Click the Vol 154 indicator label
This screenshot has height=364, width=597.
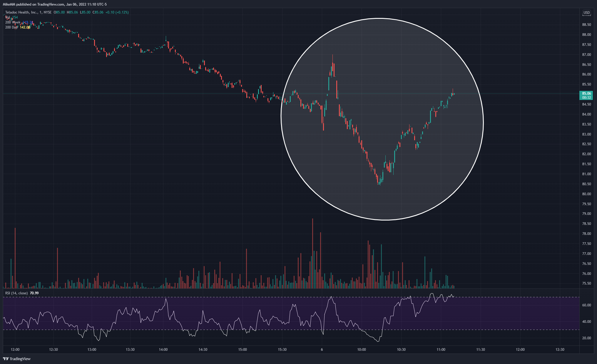click(11, 17)
